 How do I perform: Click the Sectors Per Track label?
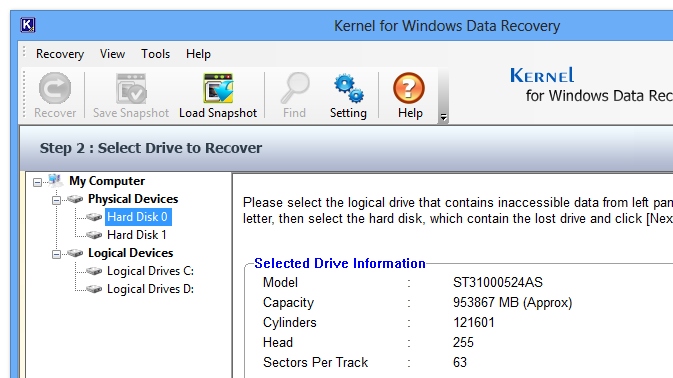315,363
